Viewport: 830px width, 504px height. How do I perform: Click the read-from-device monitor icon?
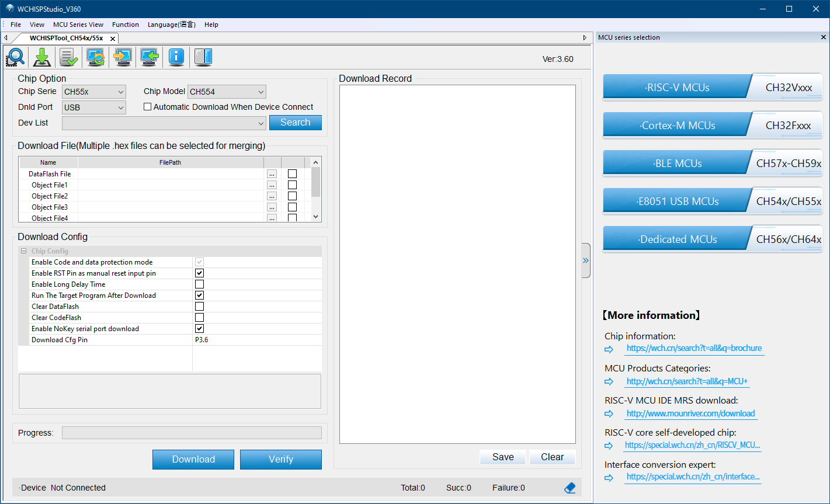click(x=149, y=57)
